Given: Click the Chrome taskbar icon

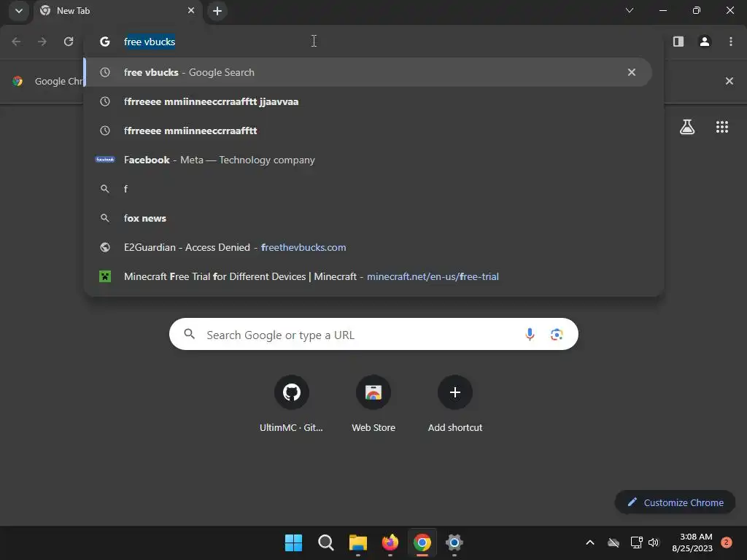Looking at the screenshot, I should [x=422, y=542].
